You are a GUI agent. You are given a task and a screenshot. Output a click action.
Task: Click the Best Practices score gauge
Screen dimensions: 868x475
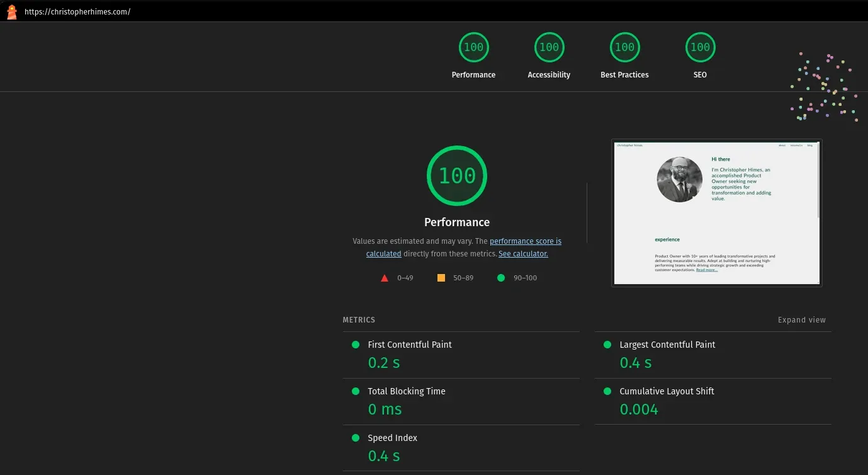click(624, 47)
